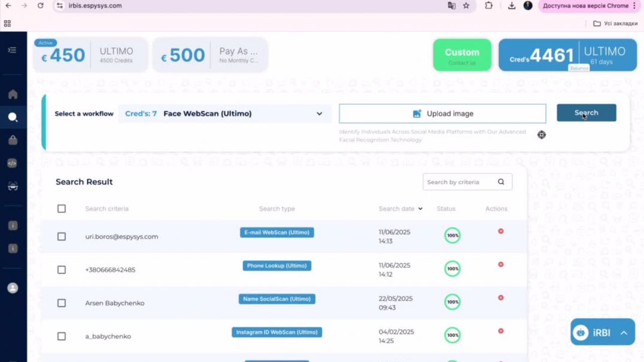Expand the iRBI chat with the chevron

[624, 333]
